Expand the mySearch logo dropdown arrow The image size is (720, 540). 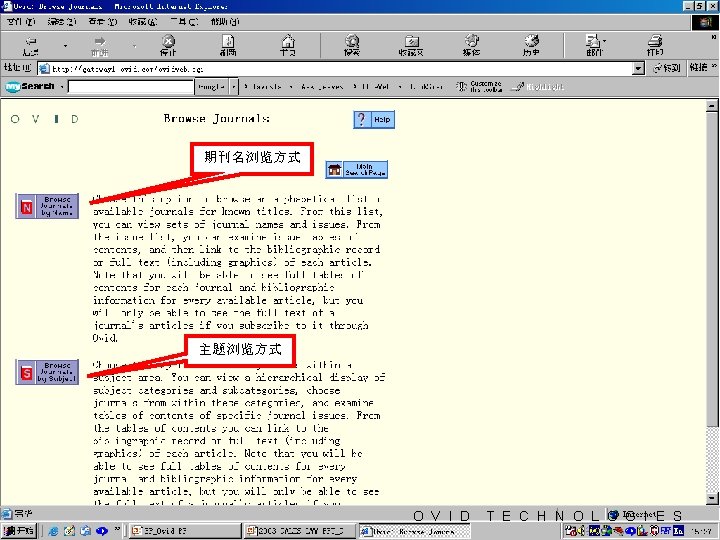62,86
